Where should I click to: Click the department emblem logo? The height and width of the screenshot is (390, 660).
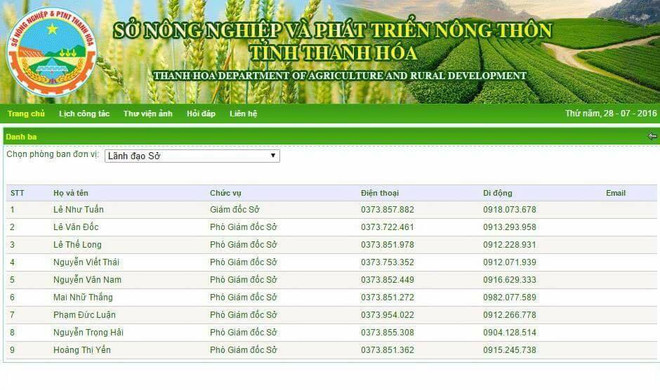click(x=51, y=53)
